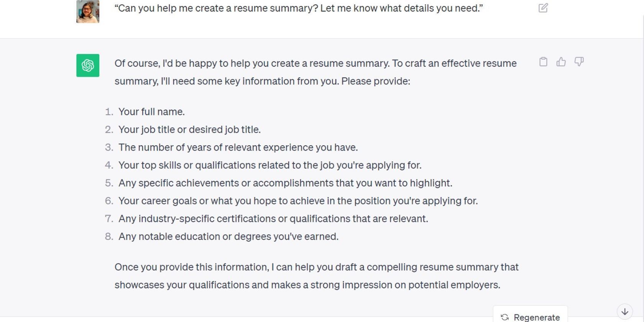Screen dimensions: 644x322
Task: Select the industry-specific certifications item
Action: 273,219
